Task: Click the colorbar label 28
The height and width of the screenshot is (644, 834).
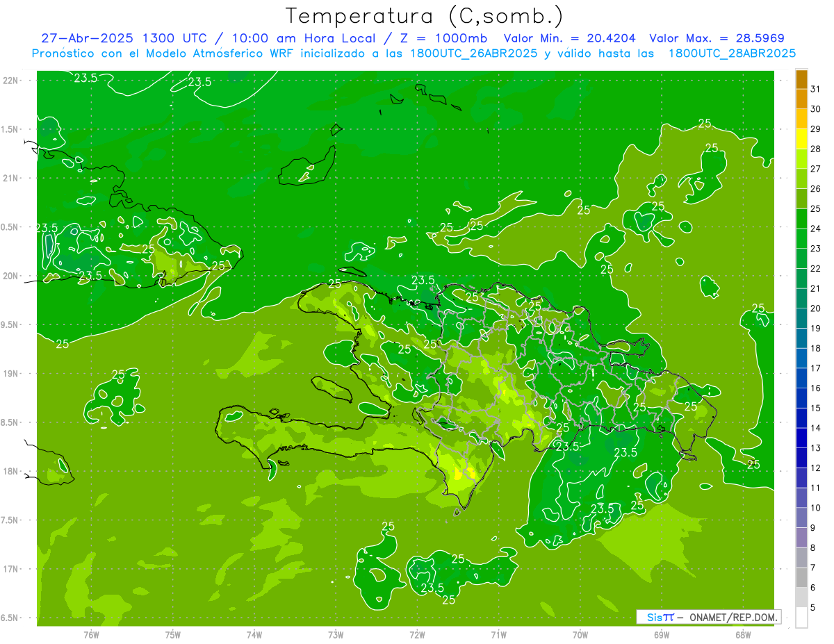Action: pos(816,149)
